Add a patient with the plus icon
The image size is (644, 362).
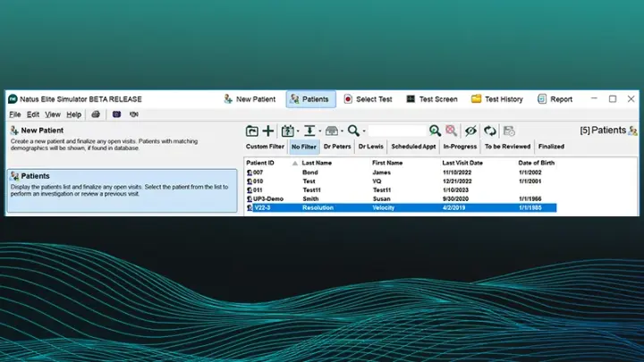click(x=268, y=130)
